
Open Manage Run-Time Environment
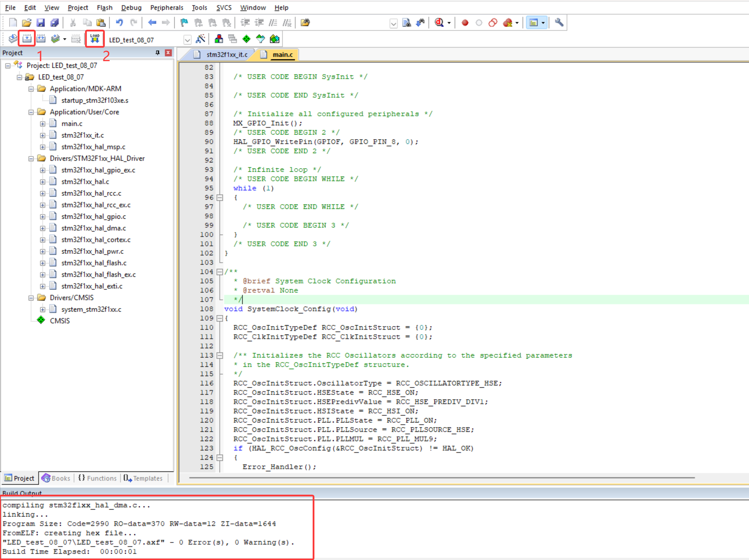coord(247,39)
